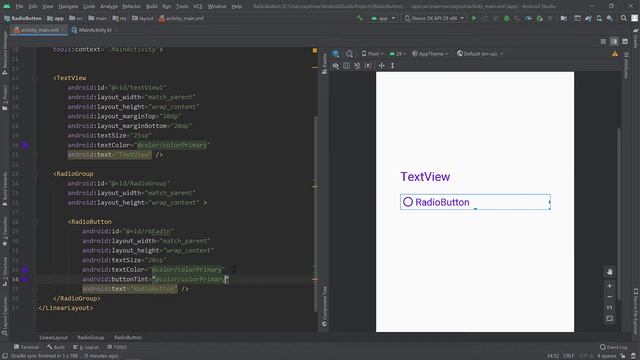Open the TODO tool window
Viewport: 640px width, 360px height.
tap(117, 347)
